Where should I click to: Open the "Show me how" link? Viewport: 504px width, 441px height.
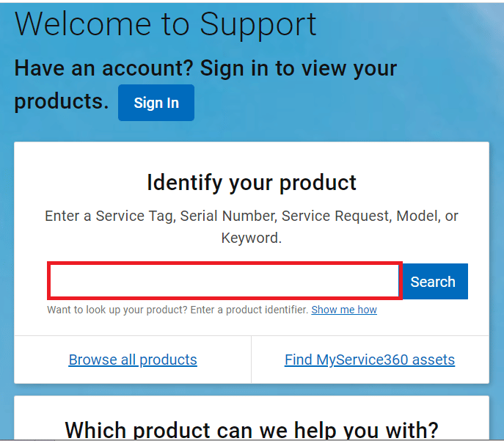pos(344,310)
